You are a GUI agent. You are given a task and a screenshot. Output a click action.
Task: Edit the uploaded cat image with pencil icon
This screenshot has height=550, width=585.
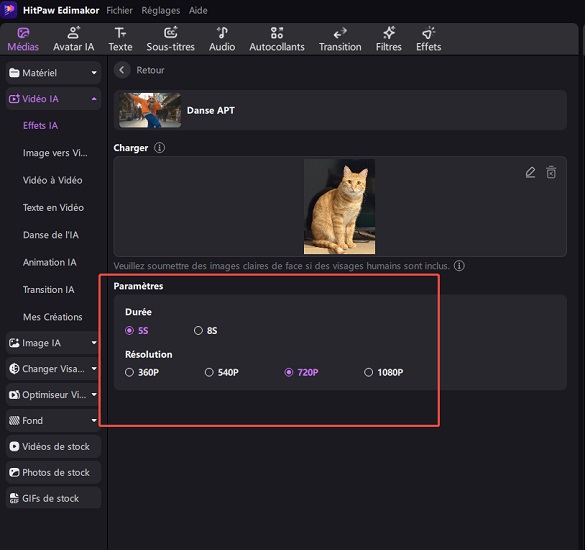pos(530,172)
